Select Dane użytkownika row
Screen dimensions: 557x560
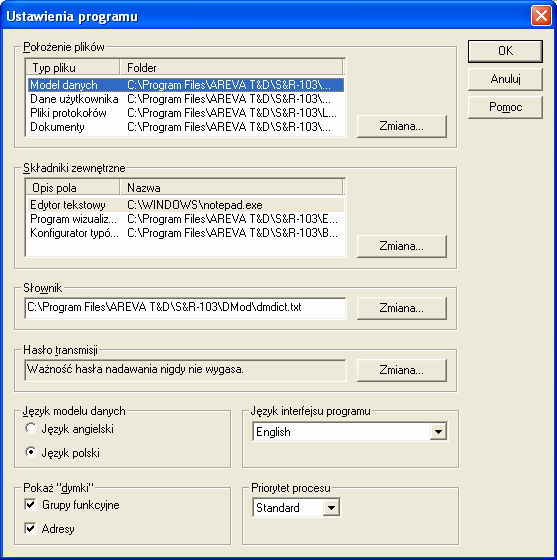[x=186, y=99]
